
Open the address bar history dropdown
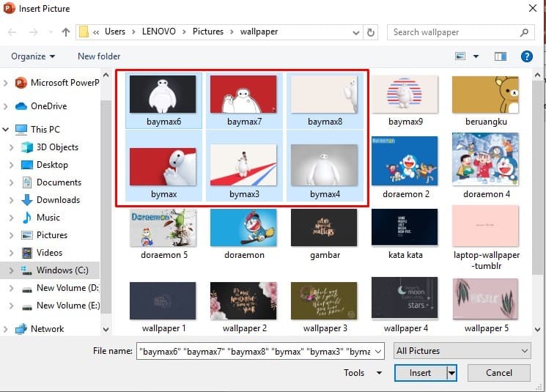coord(356,33)
